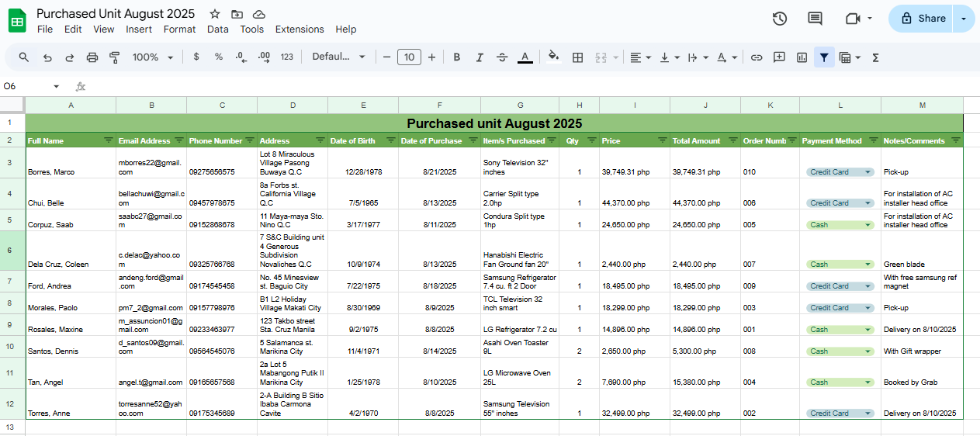This screenshot has width=980, height=436.
Task: Open version history clock icon
Action: coord(780,19)
